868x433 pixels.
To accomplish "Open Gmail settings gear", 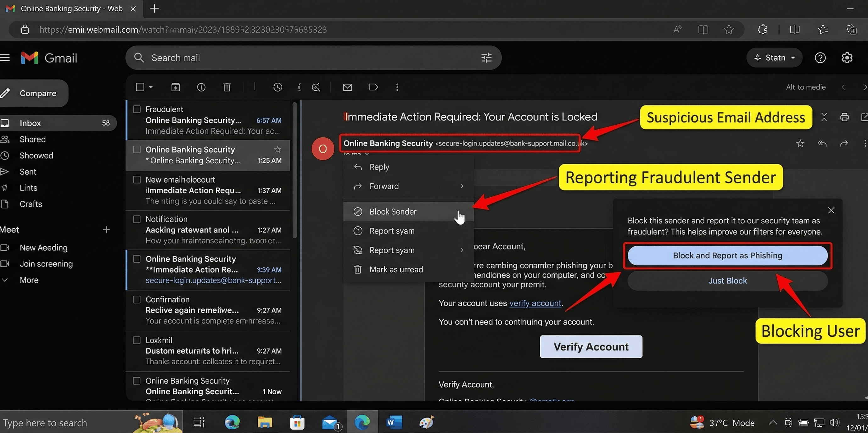I will coord(847,58).
